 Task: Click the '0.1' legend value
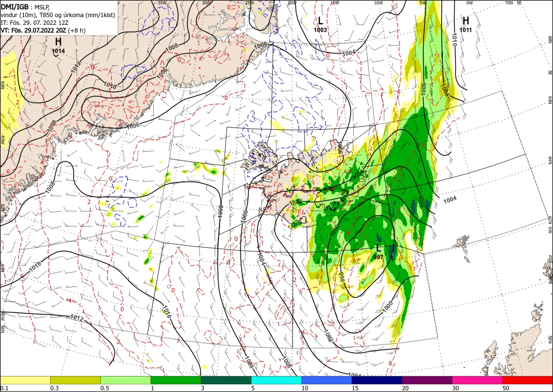(x=4, y=388)
